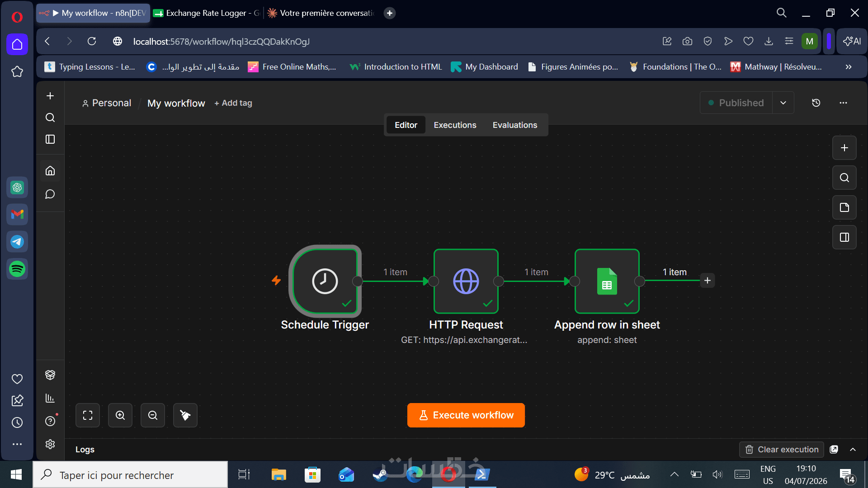Screen dimensions: 868x488
Task: Open the Personal project link
Action: 107,103
